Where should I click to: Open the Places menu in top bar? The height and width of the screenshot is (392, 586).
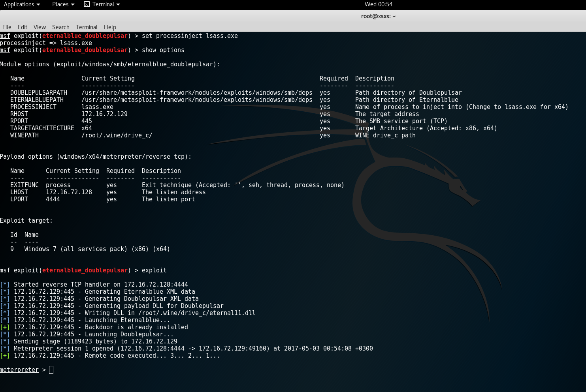click(63, 4)
